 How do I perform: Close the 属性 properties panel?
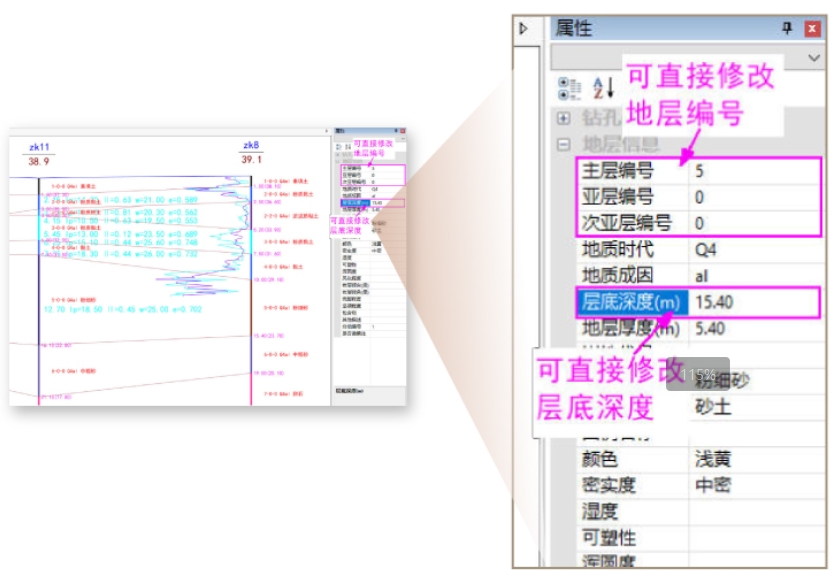click(x=812, y=28)
